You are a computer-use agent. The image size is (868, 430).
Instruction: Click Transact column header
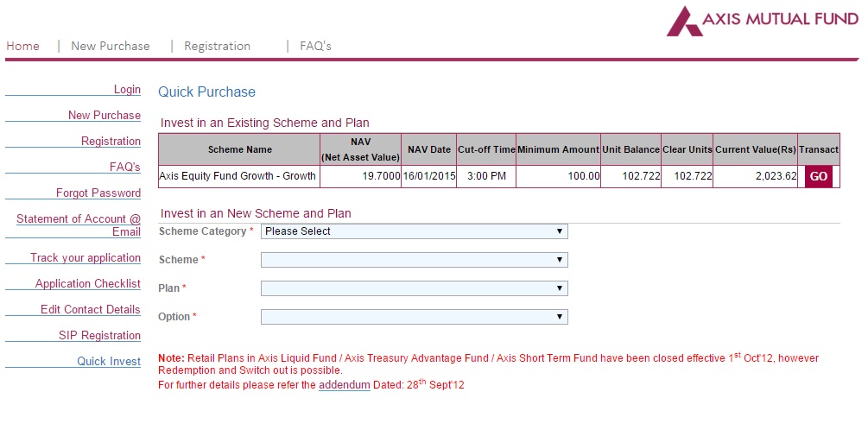click(819, 149)
